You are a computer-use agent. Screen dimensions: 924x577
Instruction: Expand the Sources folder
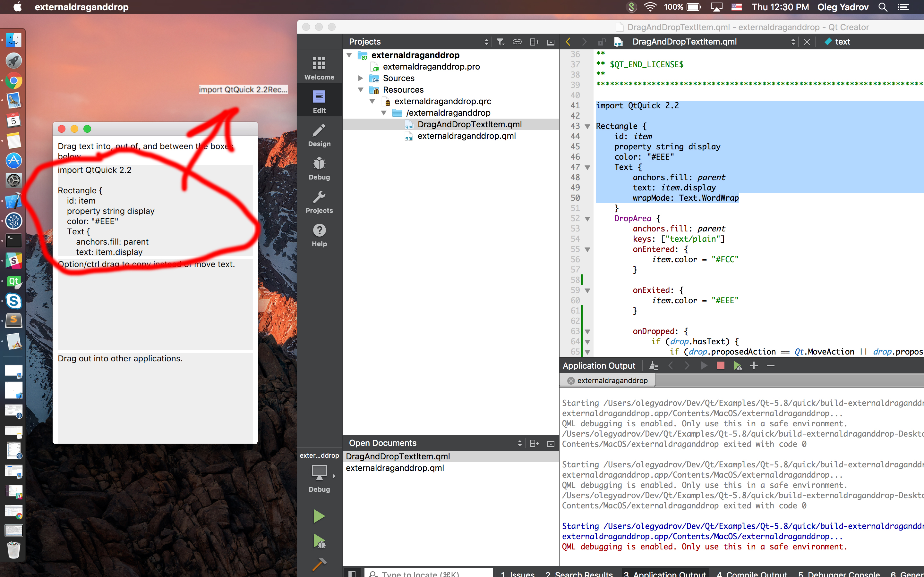[x=360, y=78]
